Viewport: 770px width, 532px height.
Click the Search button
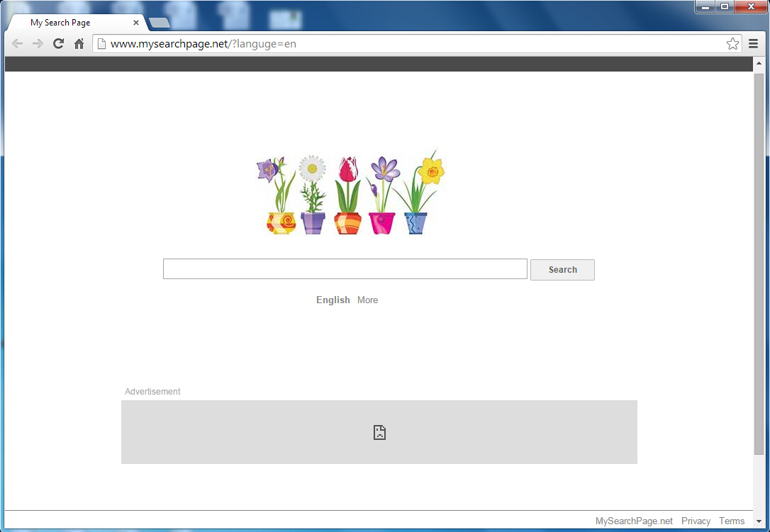point(562,270)
